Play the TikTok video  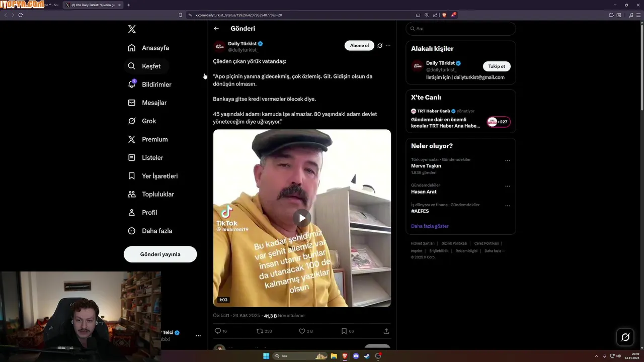point(302,218)
